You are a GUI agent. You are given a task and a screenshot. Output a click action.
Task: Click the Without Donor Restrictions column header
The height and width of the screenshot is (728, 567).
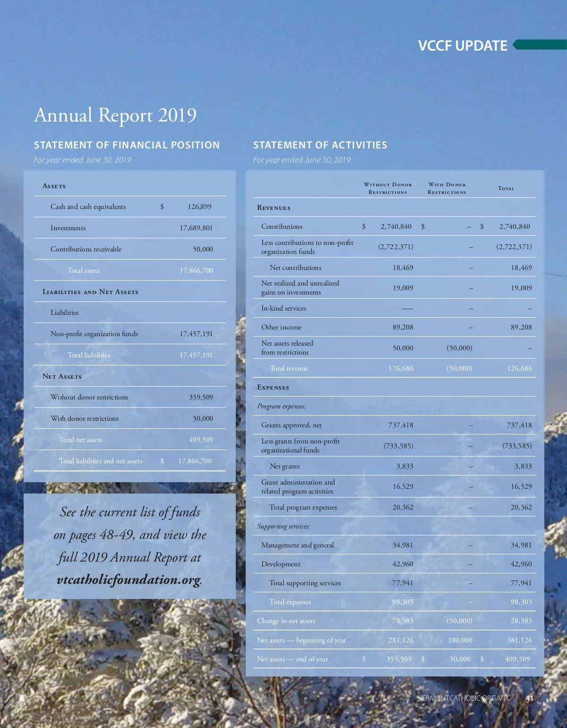point(387,188)
